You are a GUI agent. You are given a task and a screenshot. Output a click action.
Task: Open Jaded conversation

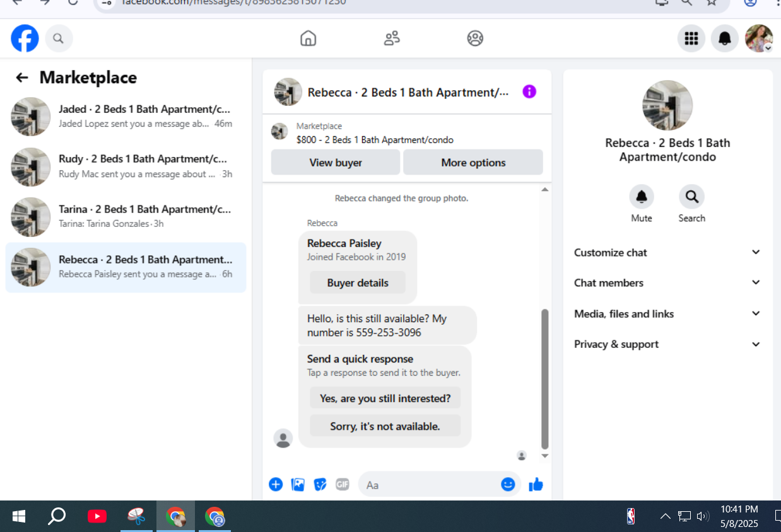click(126, 117)
